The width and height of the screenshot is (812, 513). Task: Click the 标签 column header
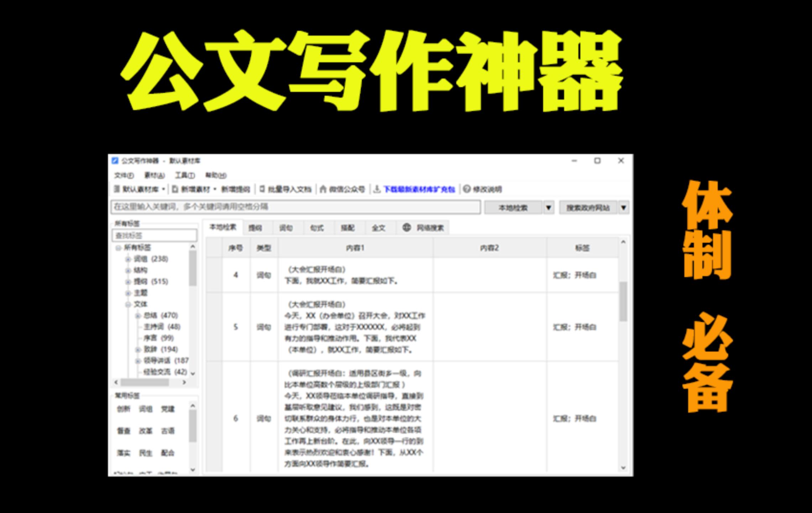tap(583, 248)
